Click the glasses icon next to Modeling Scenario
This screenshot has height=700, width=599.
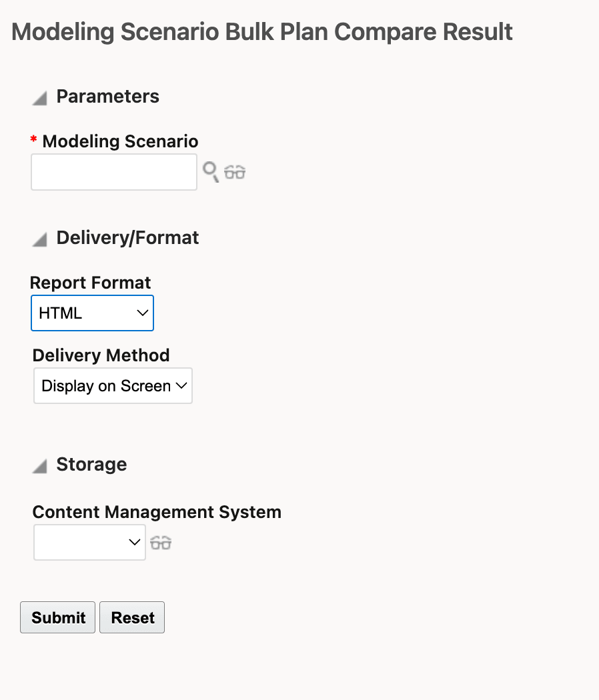(x=235, y=173)
